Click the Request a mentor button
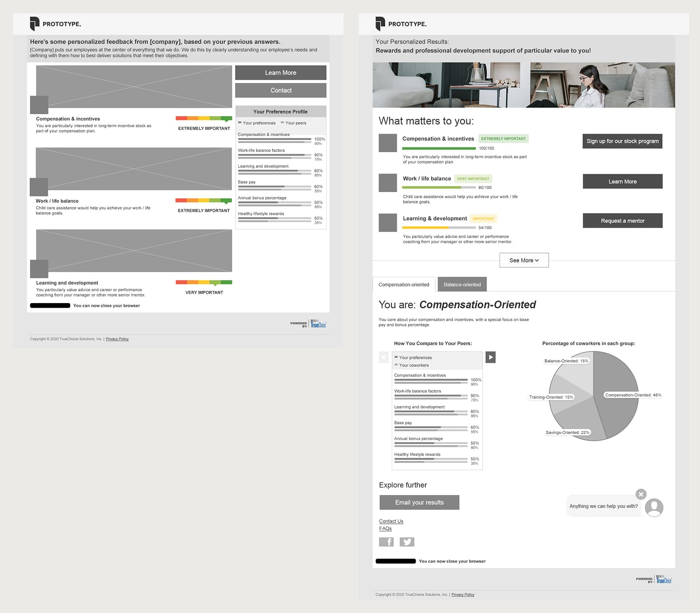 pos(623,220)
